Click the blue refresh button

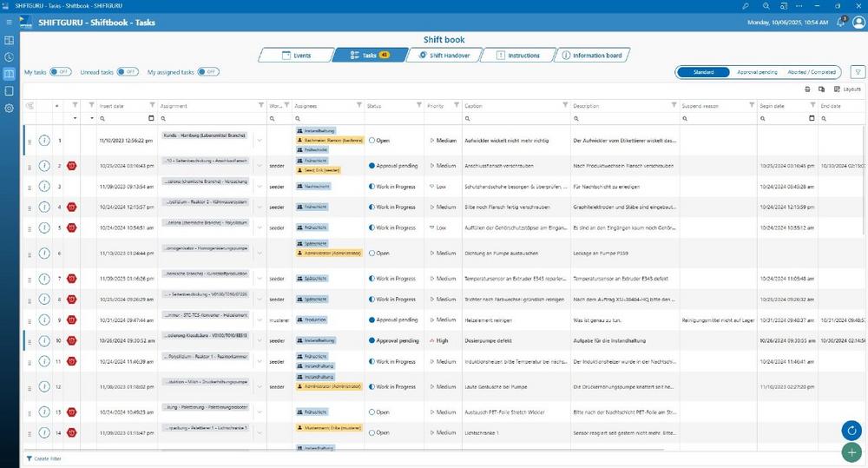coord(850,430)
